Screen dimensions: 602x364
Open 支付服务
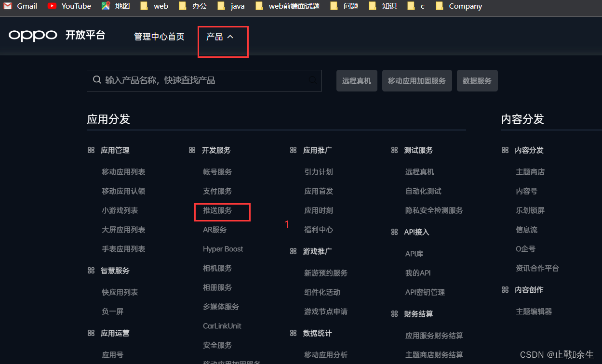217,191
